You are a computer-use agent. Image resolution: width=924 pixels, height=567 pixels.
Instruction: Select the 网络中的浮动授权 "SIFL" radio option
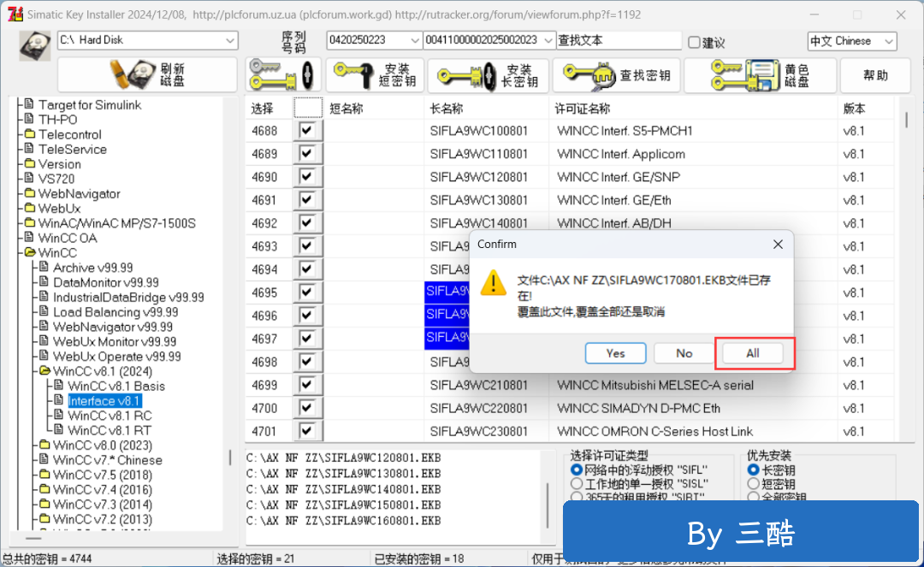(577, 470)
